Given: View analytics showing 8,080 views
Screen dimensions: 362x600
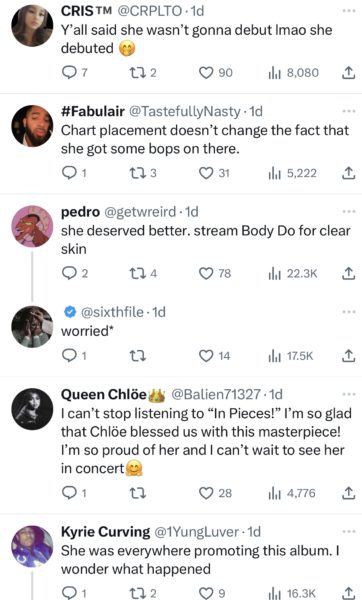Looking at the screenshot, I should tap(294, 73).
